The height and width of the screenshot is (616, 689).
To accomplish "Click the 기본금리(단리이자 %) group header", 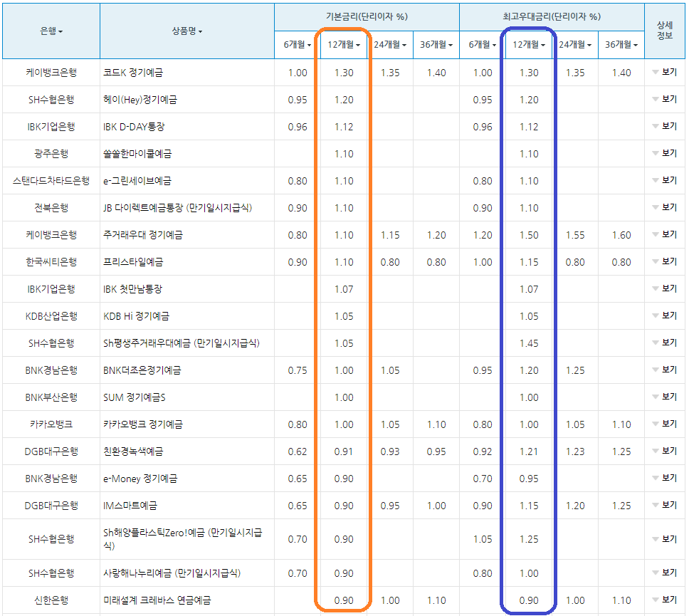I will tap(367, 16).
